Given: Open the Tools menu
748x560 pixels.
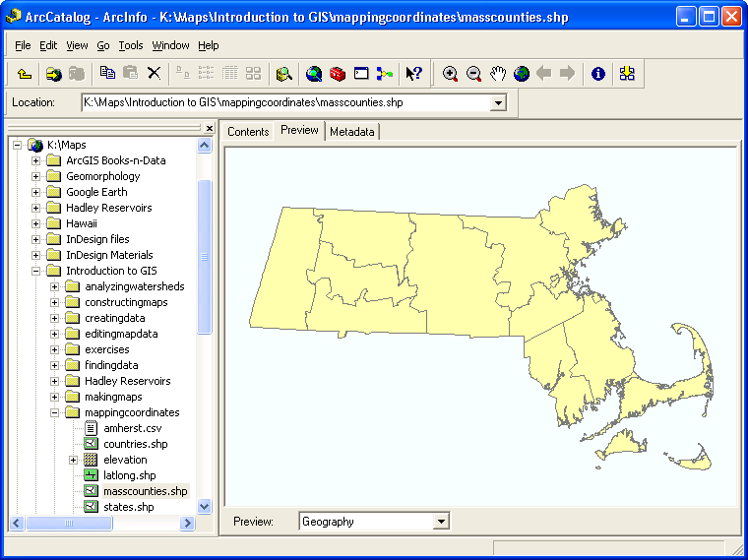Looking at the screenshot, I should (131, 45).
